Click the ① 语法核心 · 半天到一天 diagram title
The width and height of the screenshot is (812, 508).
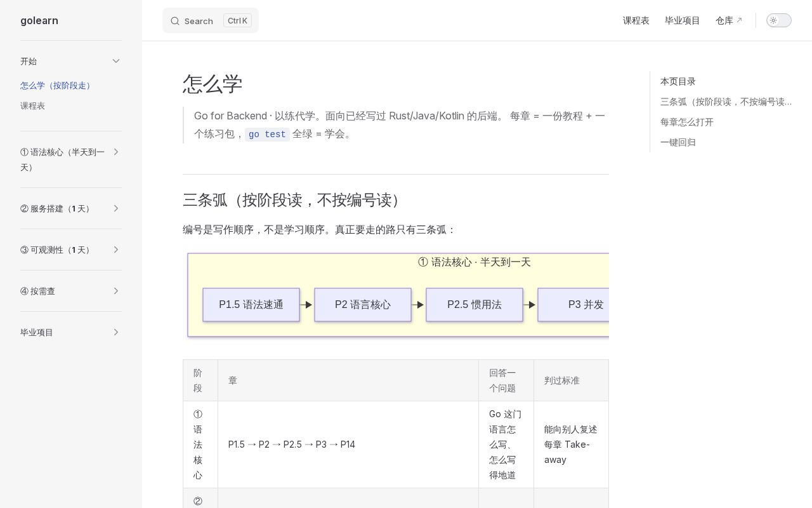pyautogui.click(x=475, y=262)
